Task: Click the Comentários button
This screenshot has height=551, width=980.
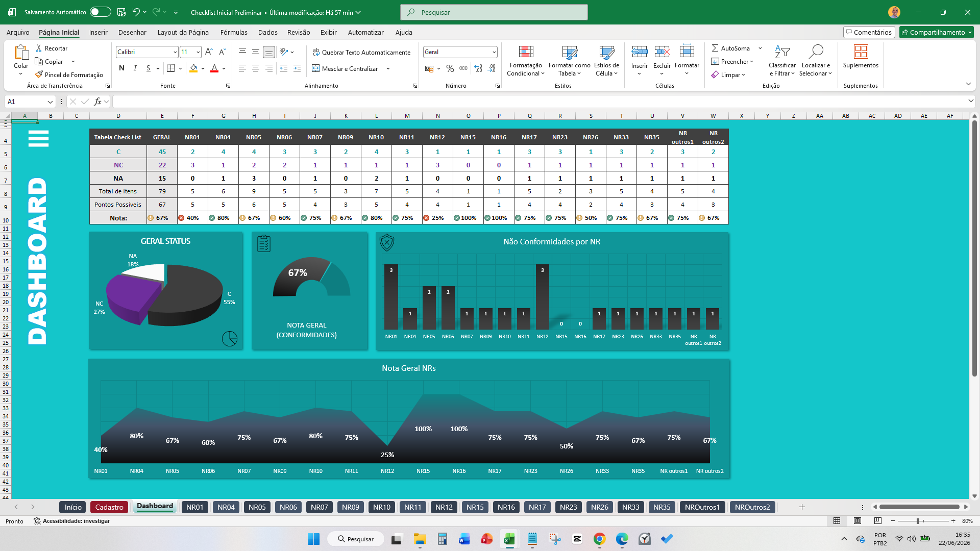Action: [869, 32]
